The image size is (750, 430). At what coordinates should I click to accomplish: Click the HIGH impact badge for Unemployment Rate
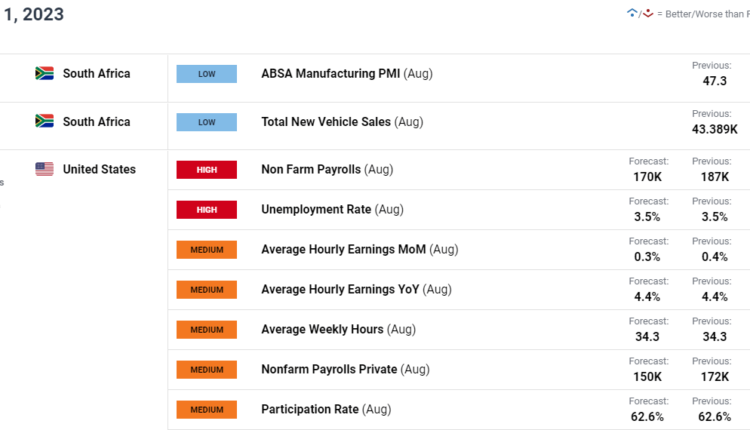pyautogui.click(x=206, y=210)
